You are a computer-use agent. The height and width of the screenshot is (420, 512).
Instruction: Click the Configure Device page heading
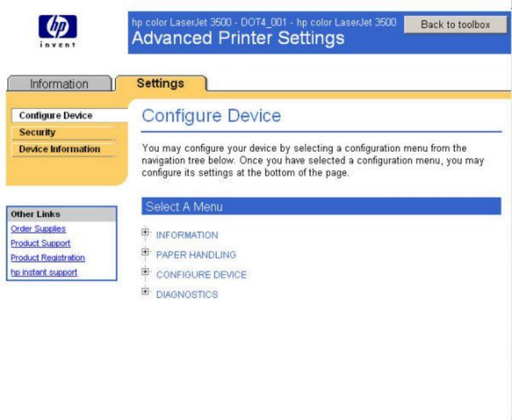pyautogui.click(x=211, y=115)
